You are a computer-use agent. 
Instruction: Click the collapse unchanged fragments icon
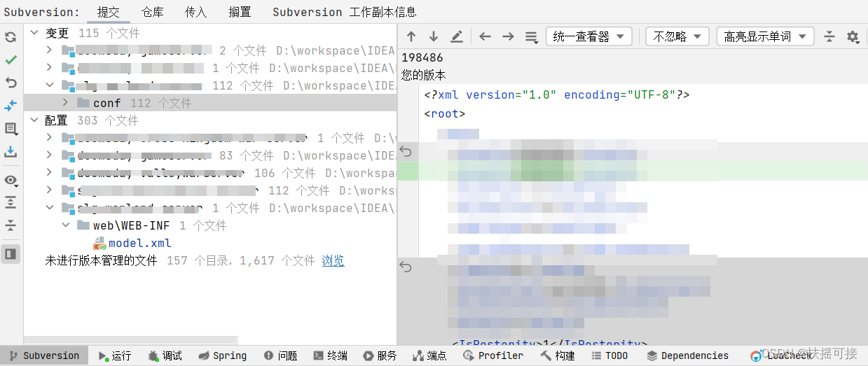tap(829, 36)
